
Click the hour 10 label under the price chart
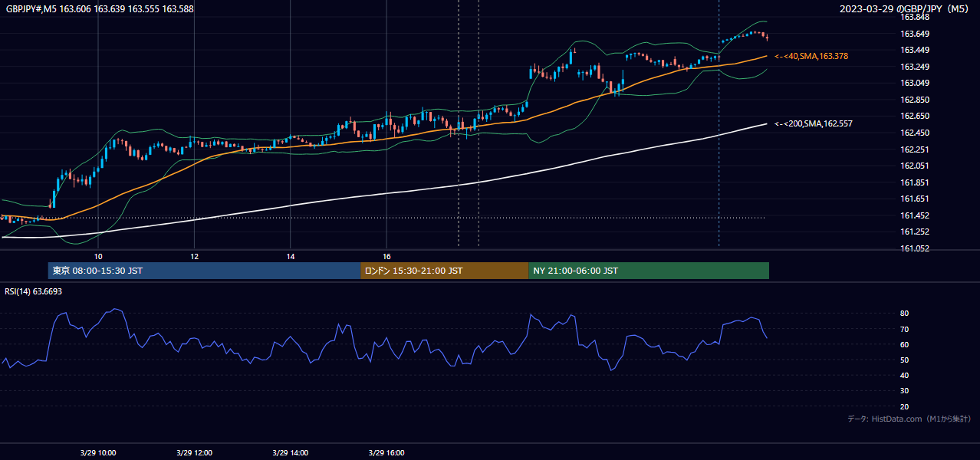[98, 256]
